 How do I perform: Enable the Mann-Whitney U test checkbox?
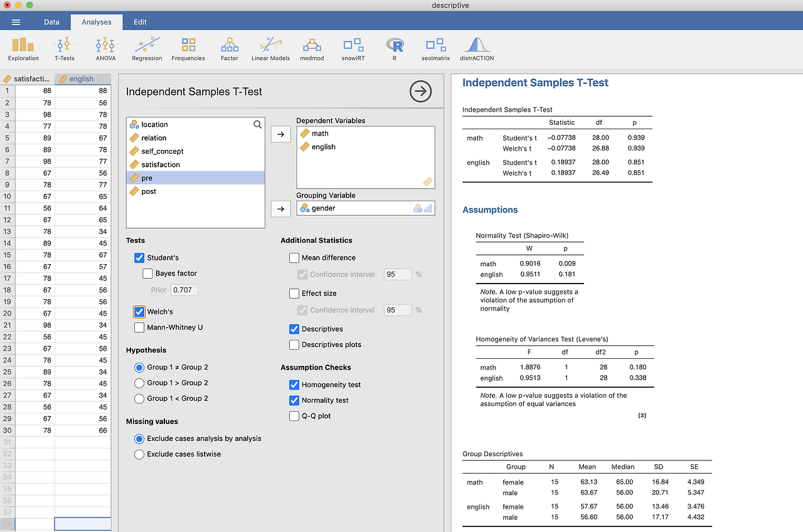coord(139,327)
